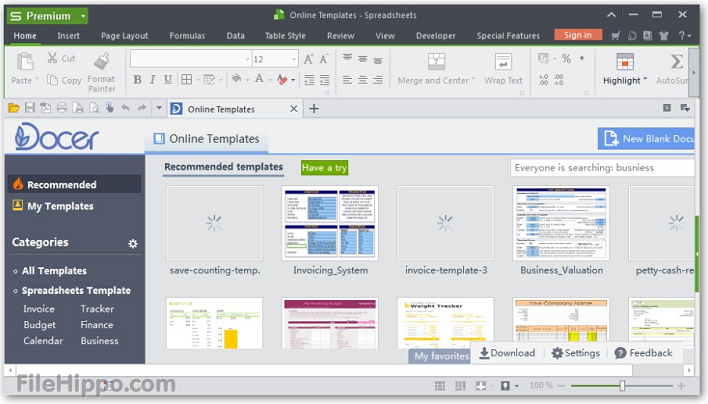Open Settings in the bottom bar
Screen dimensions: 708x404
[576, 353]
